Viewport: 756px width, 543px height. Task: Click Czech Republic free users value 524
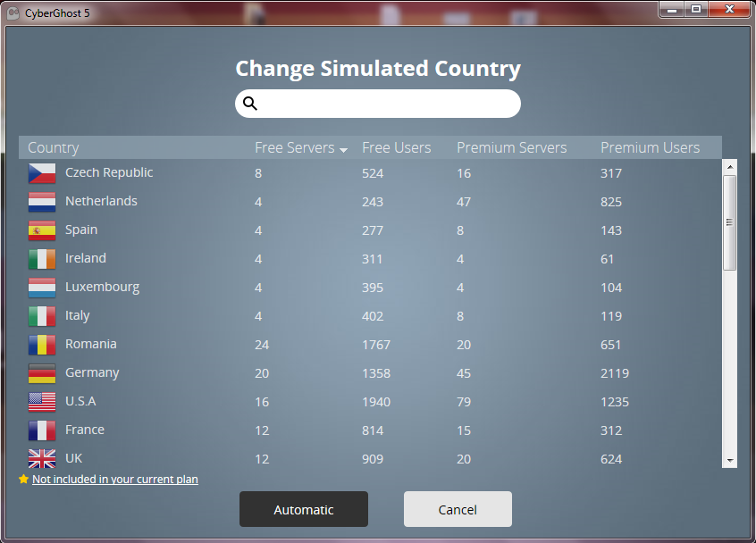click(x=373, y=173)
